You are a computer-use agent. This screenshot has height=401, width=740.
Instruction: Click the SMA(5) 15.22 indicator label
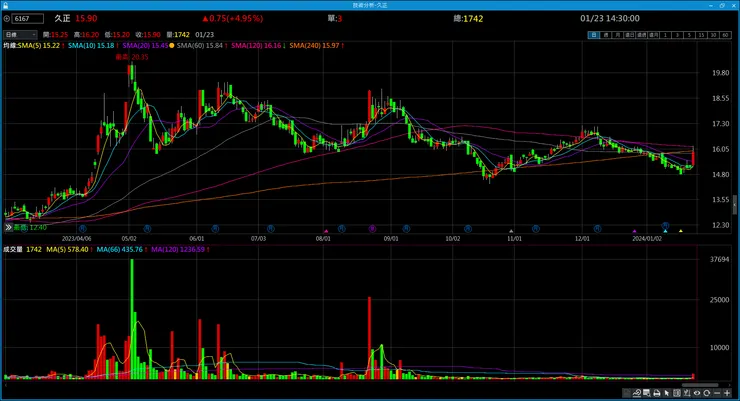point(39,46)
